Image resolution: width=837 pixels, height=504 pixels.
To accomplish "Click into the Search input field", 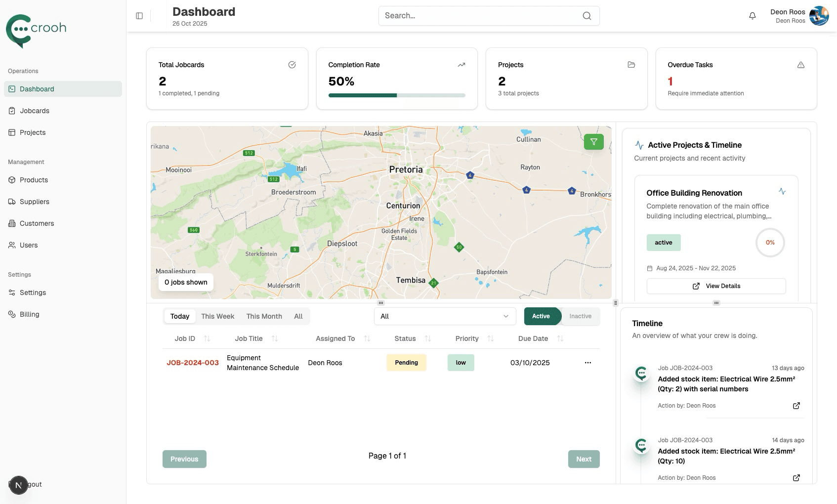I will 479,16.
